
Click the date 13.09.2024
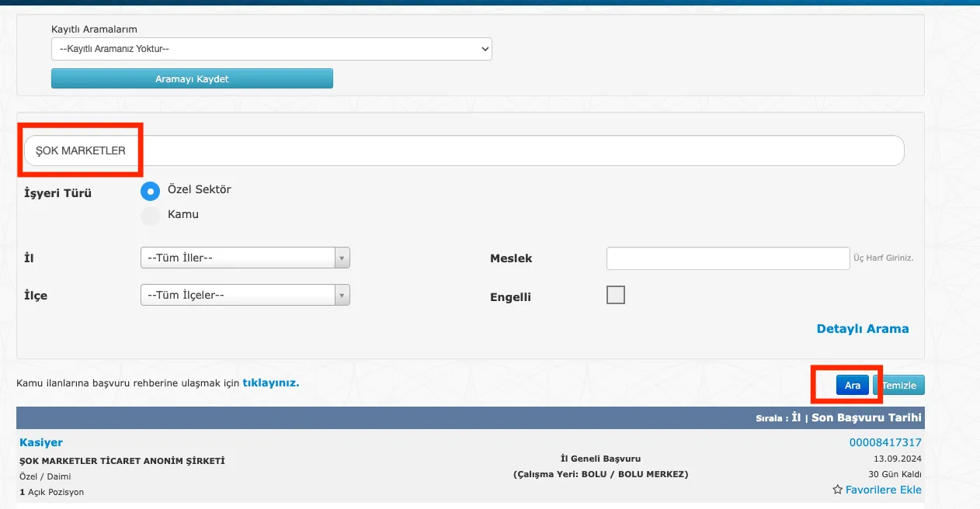(897, 459)
